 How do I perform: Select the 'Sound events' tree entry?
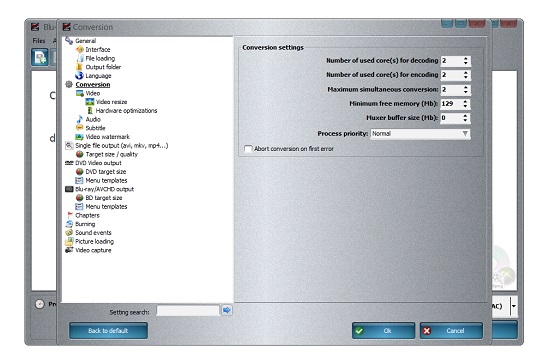click(93, 232)
